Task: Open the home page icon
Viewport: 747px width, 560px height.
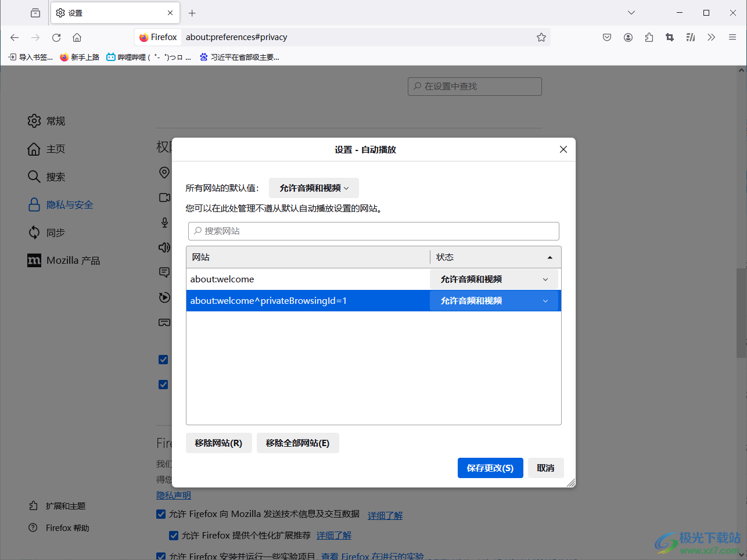Action: 77,37
